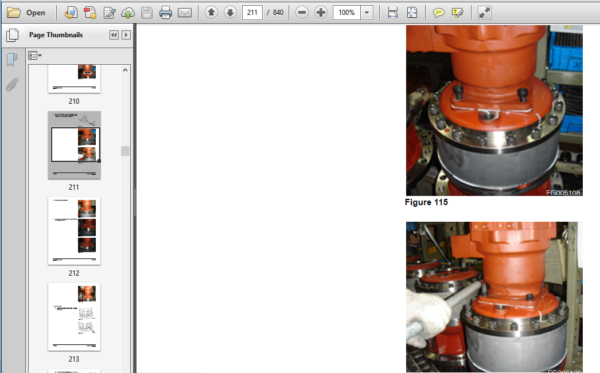Click the thumbnails panel scrollbar handle
This screenshot has width=600, height=373.
pyautogui.click(x=125, y=151)
